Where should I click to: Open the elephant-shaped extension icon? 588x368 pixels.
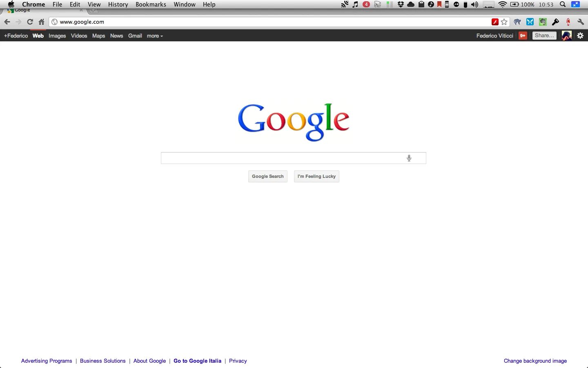click(x=517, y=22)
